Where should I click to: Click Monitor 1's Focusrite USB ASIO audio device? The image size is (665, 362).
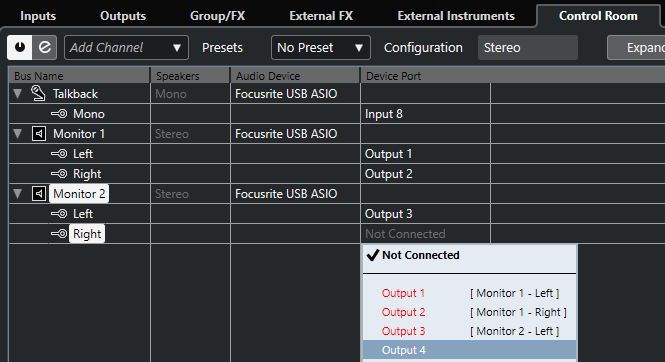(x=295, y=134)
